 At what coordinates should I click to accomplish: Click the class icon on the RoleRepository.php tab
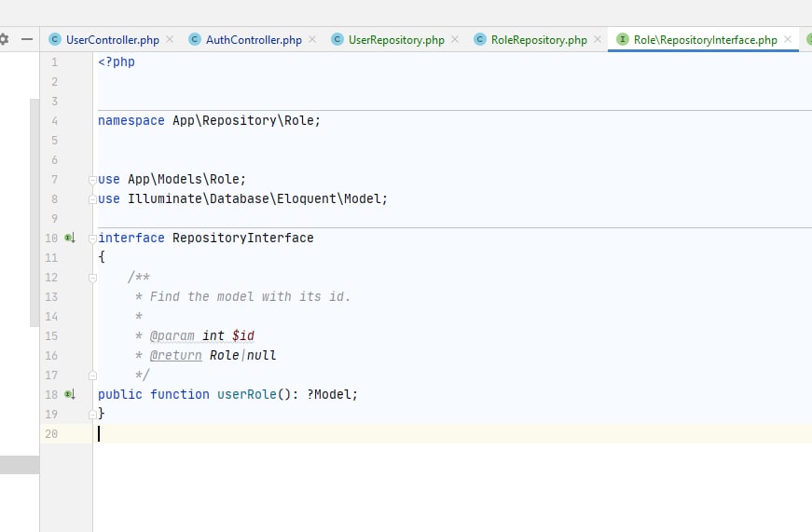(480, 39)
